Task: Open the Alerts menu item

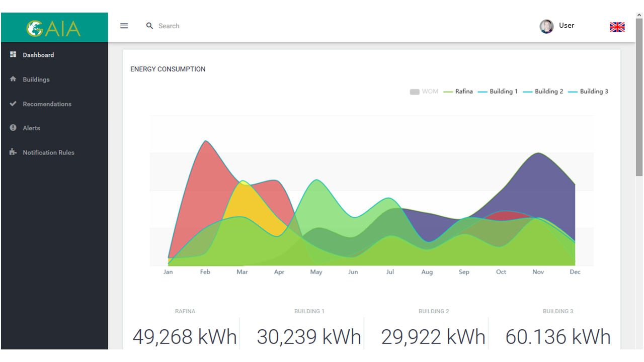Action: coord(31,128)
